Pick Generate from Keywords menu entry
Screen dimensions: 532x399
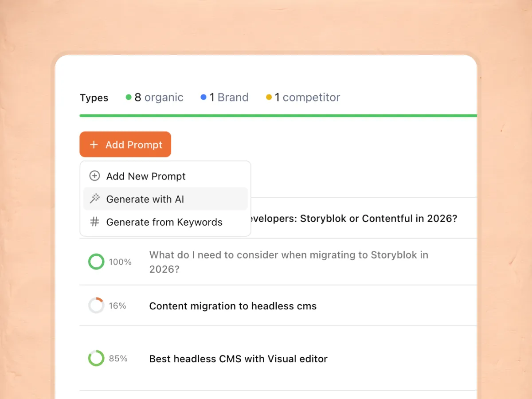[x=164, y=222]
